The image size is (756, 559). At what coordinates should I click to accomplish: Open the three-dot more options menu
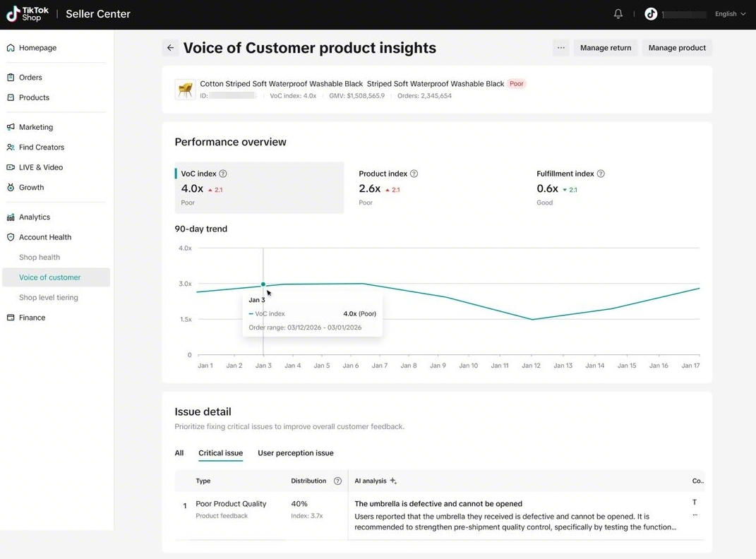point(560,48)
